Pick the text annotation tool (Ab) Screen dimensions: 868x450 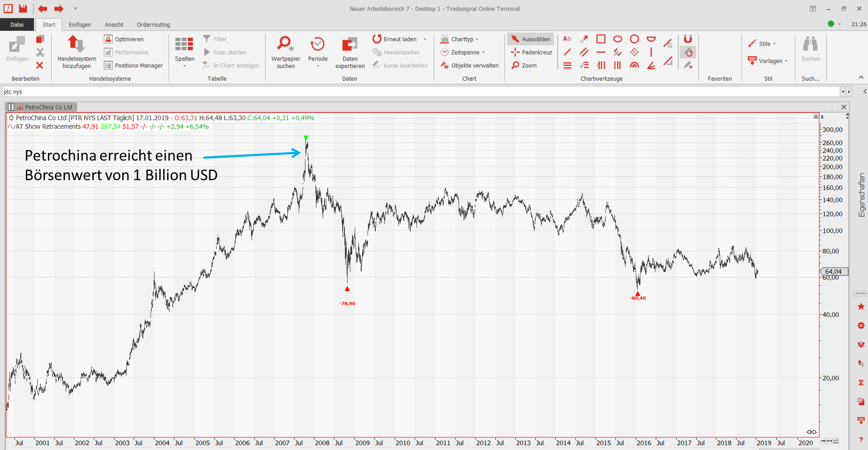click(x=567, y=39)
